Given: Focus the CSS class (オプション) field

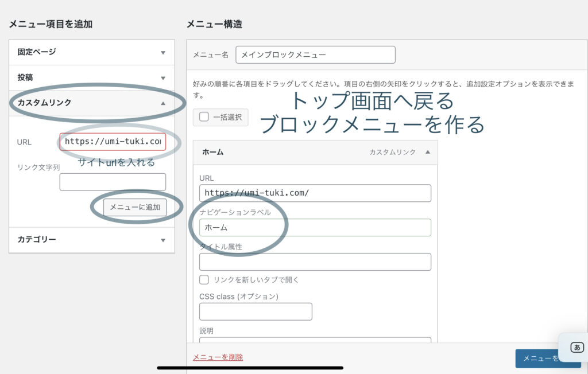Looking at the screenshot, I should 256,312.
